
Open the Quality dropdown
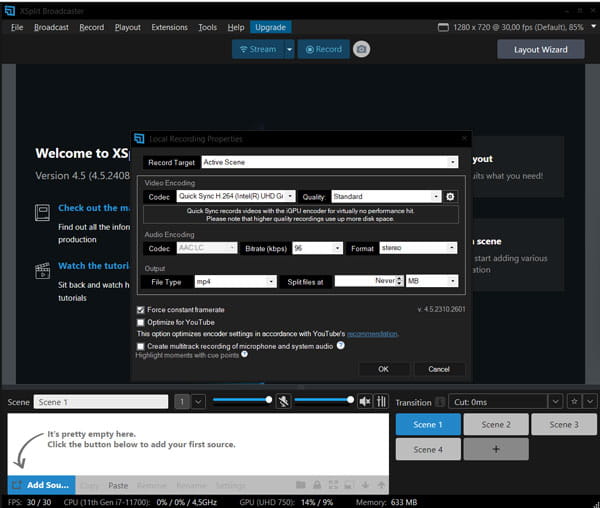(x=386, y=196)
